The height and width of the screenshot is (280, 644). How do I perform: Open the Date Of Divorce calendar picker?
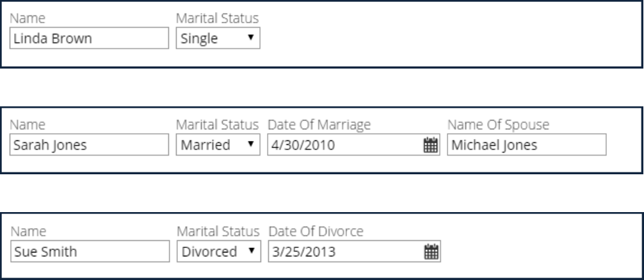pos(431,252)
